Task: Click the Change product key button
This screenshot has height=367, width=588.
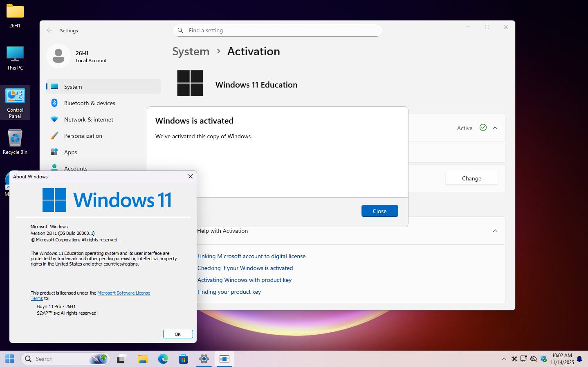Action: (x=471, y=178)
